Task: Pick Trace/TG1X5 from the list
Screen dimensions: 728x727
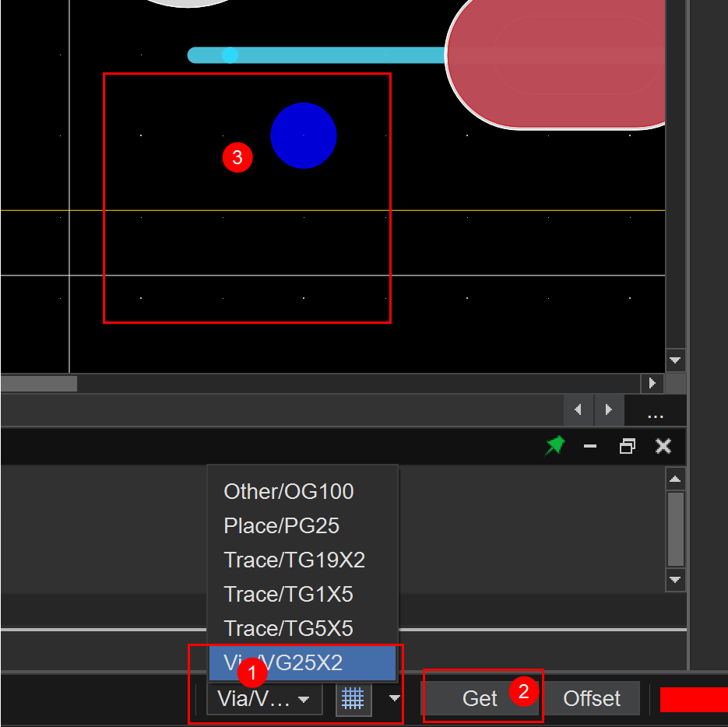Action: click(289, 595)
